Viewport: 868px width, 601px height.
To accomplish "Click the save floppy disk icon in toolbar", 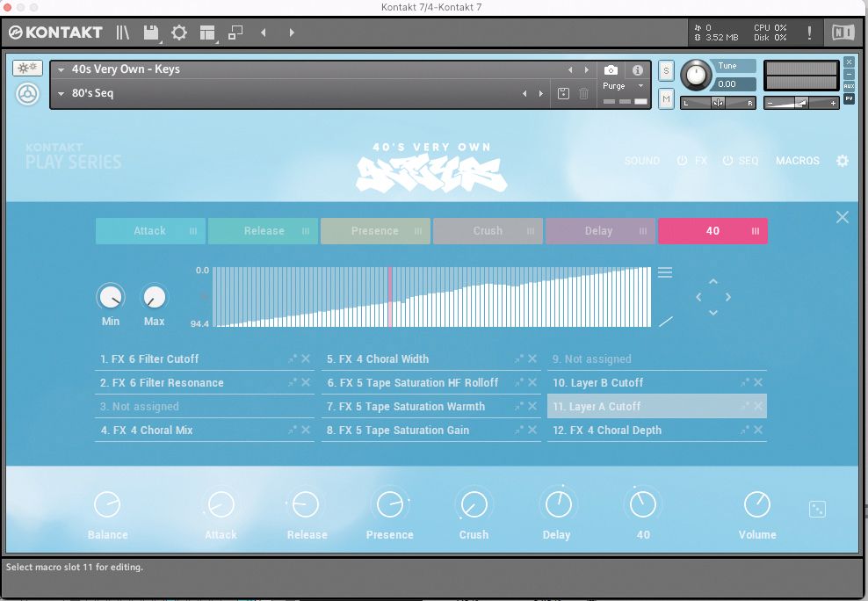I will tap(150, 33).
